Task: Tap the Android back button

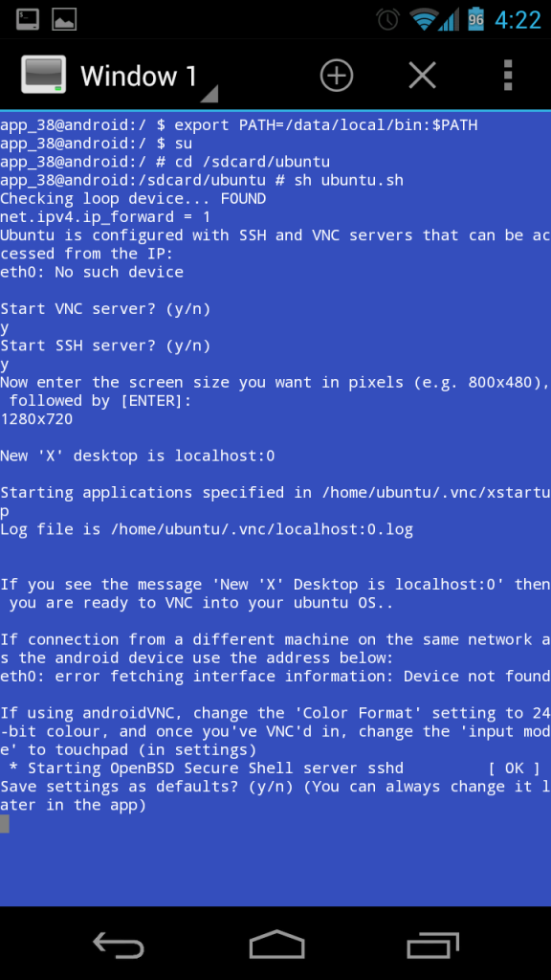Action: coord(119,944)
